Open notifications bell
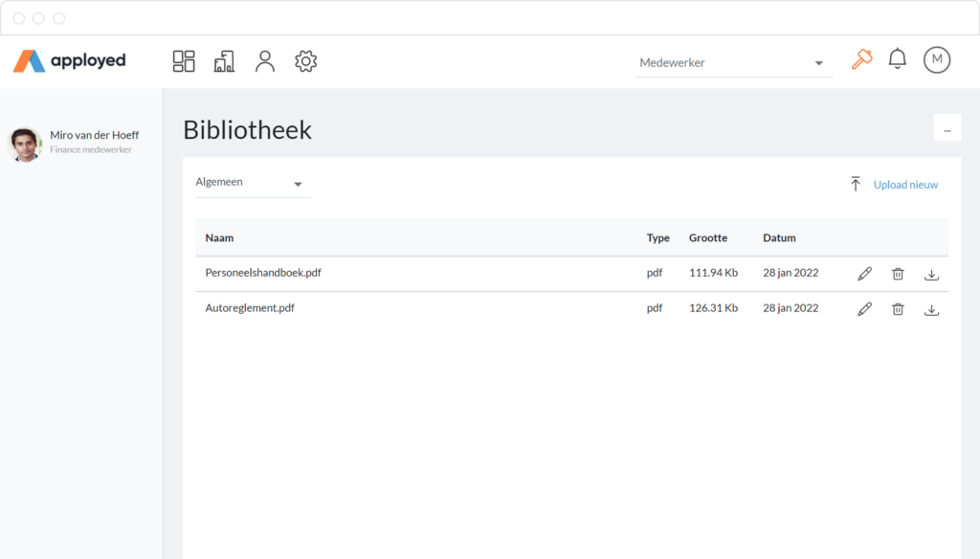Viewport: 980px width, 559px height. click(898, 58)
